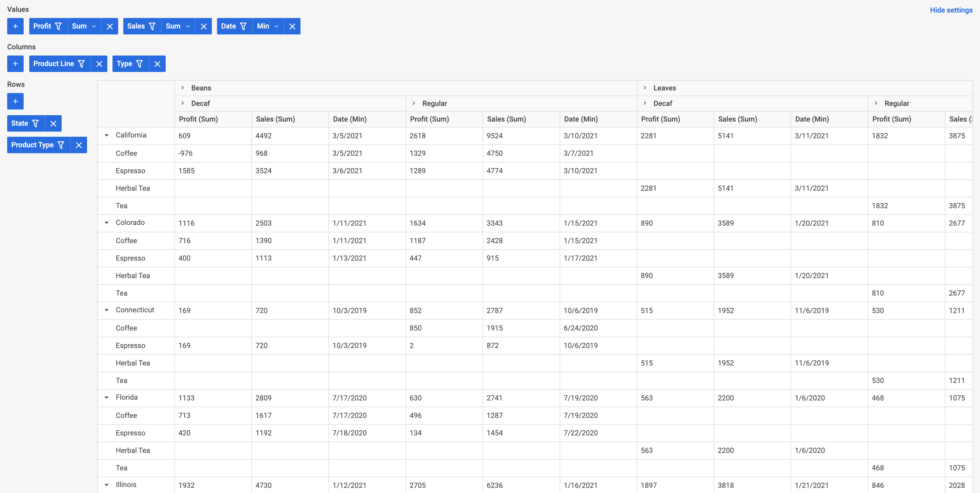
Task: Open the filter for Sales value field
Action: coord(152,26)
